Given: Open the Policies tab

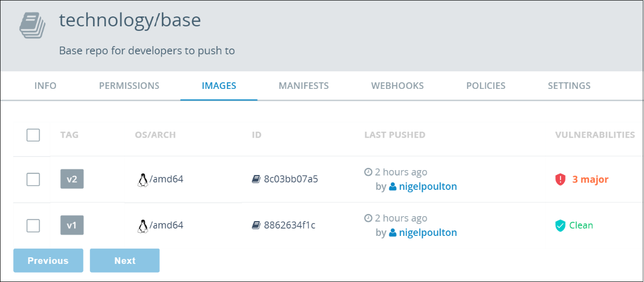Looking at the screenshot, I should click(x=486, y=86).
